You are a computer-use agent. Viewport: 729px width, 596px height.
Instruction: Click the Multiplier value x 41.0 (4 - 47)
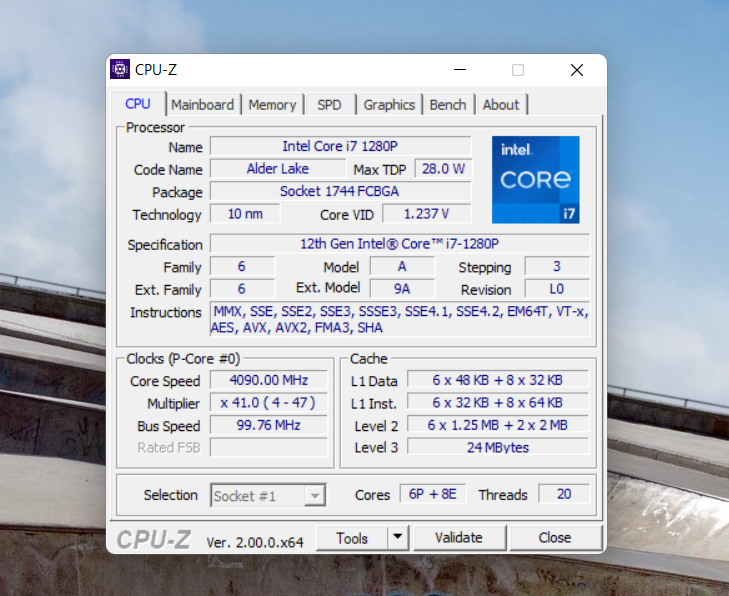pyautogui.click(x=269, y=402)
